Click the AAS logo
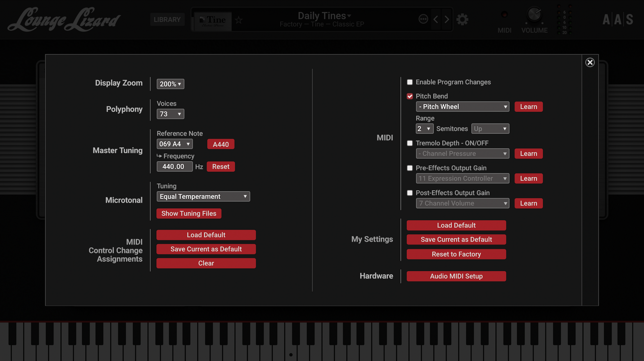Screen dimensions: 644x361 pos(618,20)
